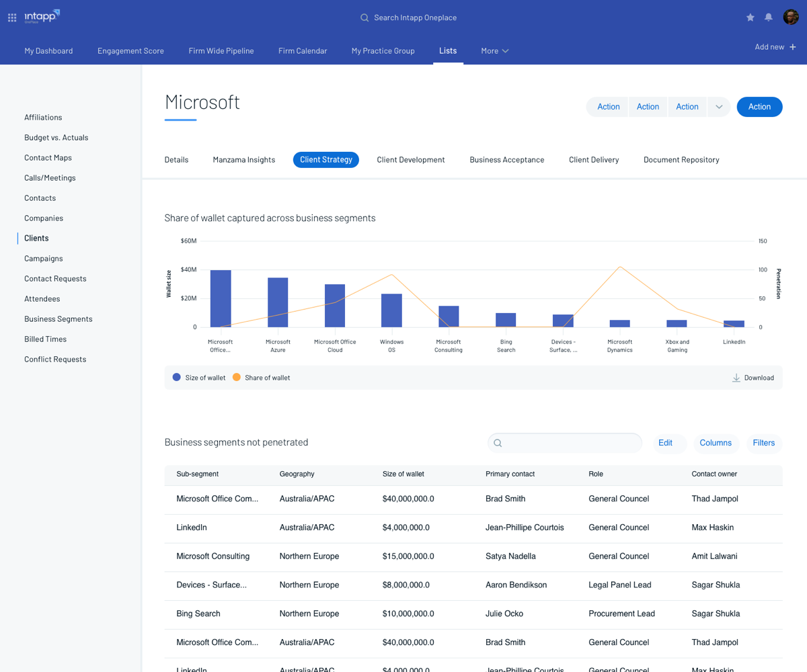Click the Intapp logo
The height and width of the screenshot is (672, 807).
[x=42, y=16]
